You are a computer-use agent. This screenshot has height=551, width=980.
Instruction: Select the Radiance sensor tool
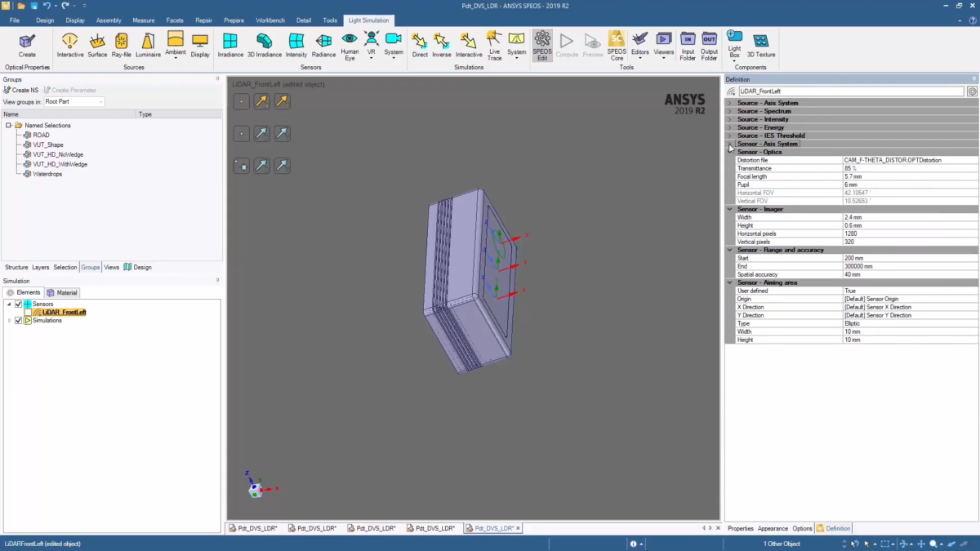point(323,45)
